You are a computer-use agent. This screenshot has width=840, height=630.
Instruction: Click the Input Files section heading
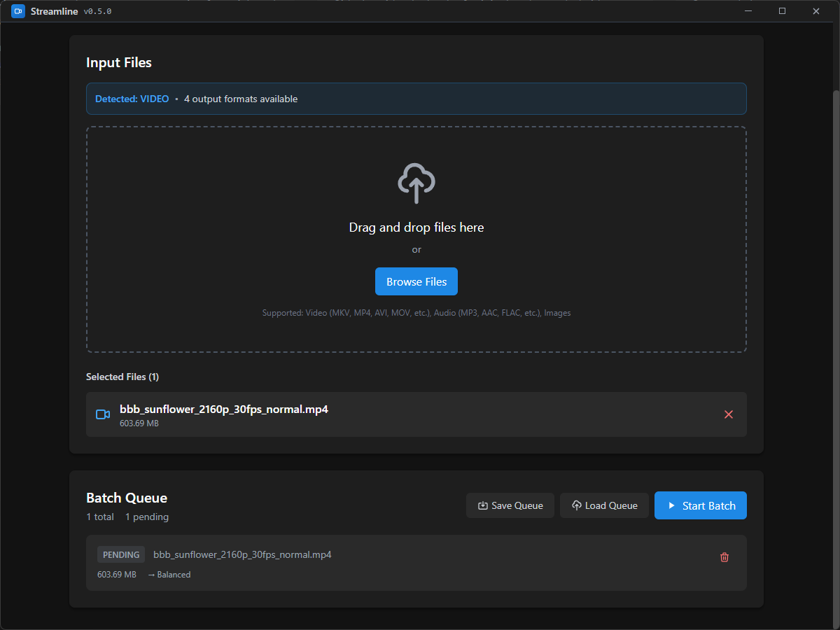[x=118, y=62]
